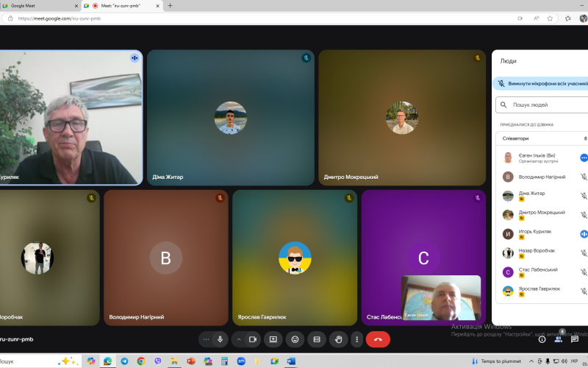Open the 'Temps to plummet' weather widget
Screen dimensions: 588x368
coord(497,361)
